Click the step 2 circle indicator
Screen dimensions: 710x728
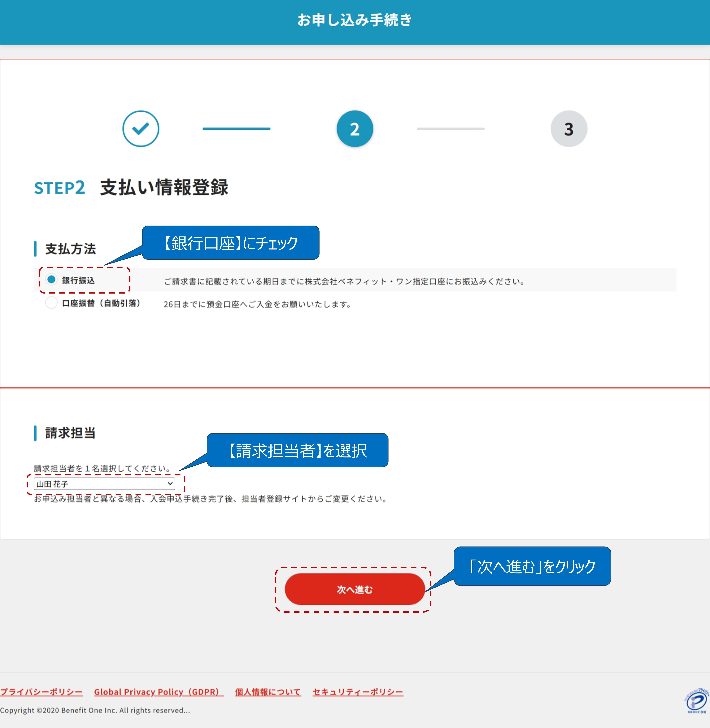(355, 129)
